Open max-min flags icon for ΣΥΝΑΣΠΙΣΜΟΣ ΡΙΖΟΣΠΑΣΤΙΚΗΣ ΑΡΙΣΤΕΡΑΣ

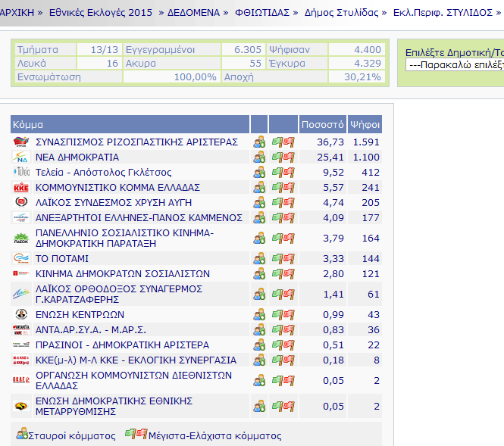point(283,142)
